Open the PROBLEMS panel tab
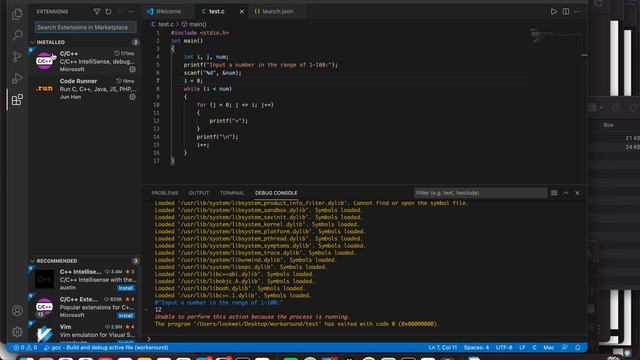This screenshot has height=360, width=640. 165,193
